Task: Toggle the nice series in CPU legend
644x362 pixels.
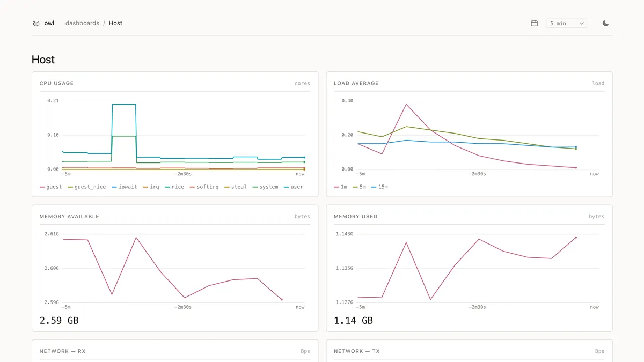Action: 174,187
